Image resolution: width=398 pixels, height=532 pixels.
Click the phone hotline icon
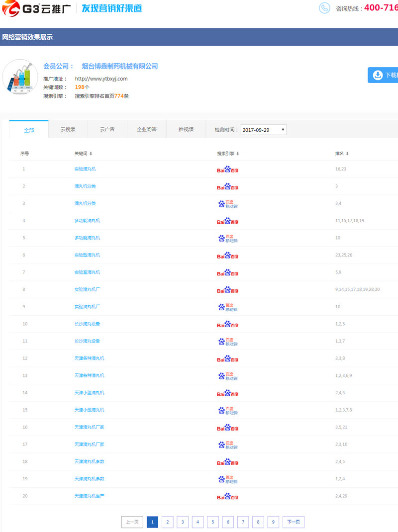324,8
